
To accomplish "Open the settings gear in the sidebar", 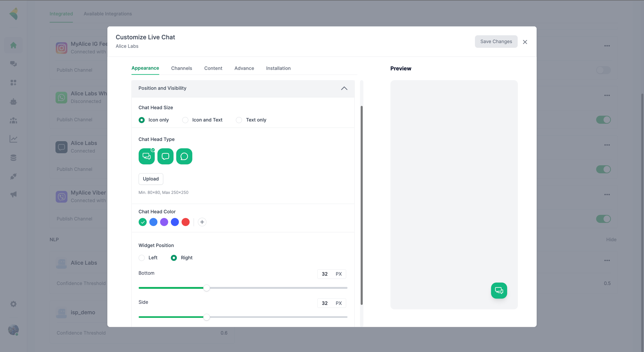I will tap(13, 304).
